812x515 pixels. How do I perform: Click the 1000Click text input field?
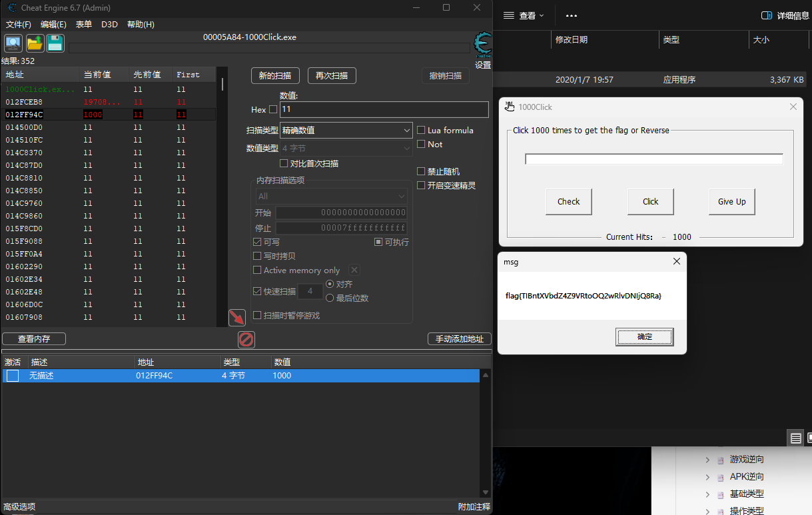coord(654,159)
